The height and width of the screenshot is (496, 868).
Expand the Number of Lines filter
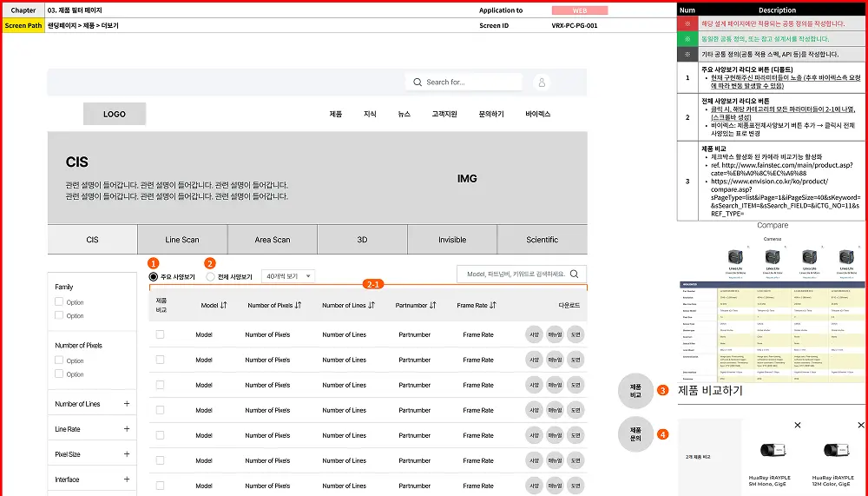click(x=127, y=404)
